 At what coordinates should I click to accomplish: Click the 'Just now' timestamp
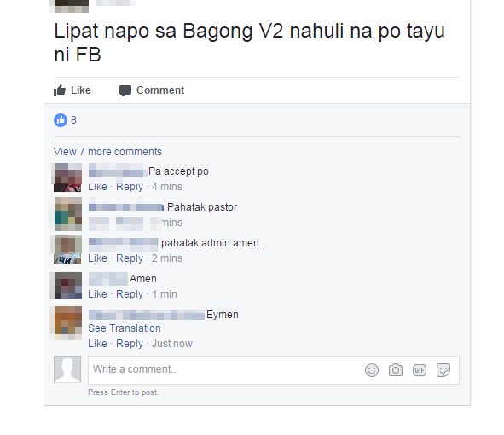pos(172,344)
